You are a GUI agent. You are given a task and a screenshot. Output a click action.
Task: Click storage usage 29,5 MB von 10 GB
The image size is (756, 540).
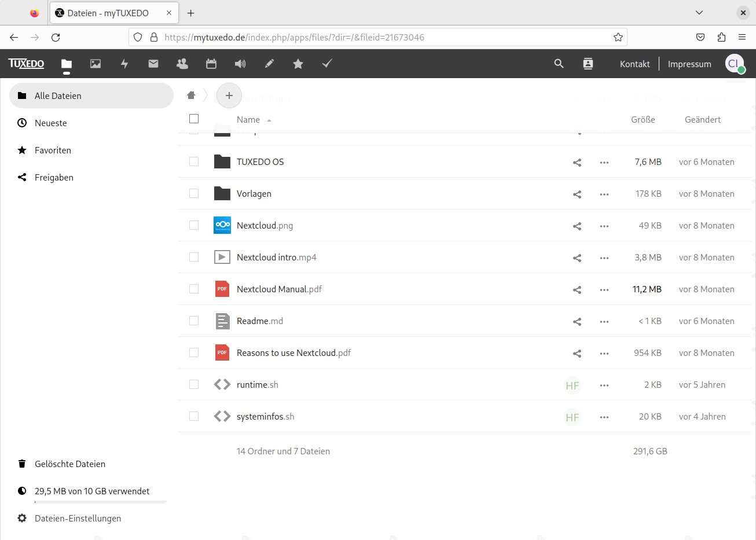91,491
